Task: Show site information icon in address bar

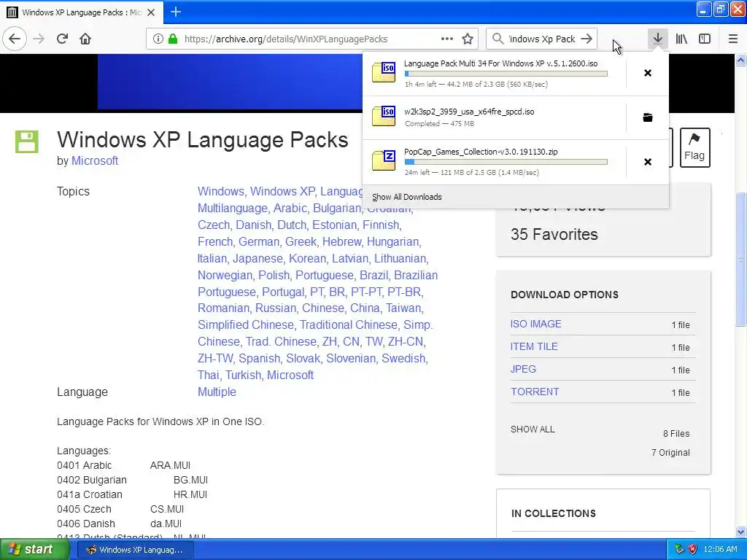Action: coord(158,39)
